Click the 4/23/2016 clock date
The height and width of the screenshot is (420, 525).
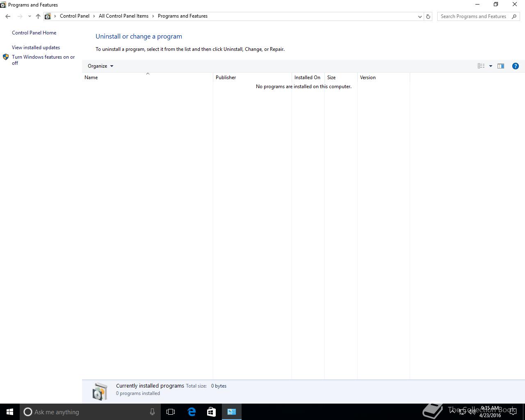point(490,415)
